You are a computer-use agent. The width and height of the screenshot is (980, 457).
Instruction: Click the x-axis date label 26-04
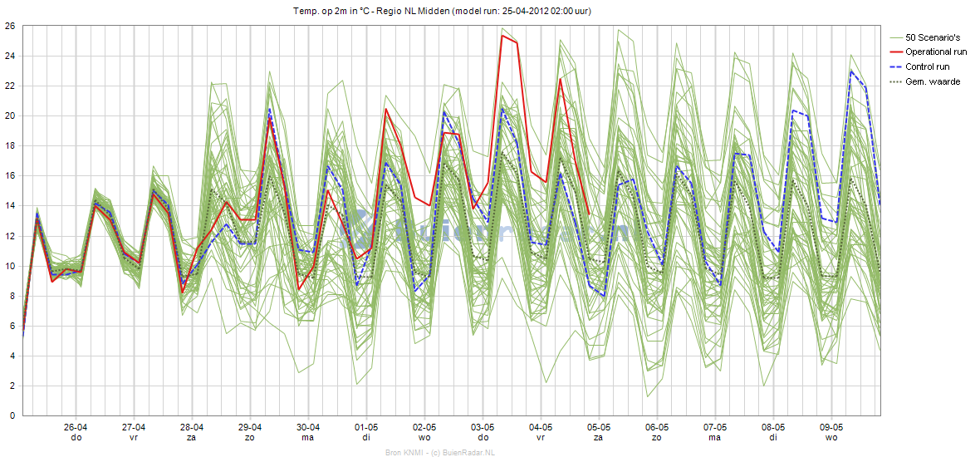76,428
